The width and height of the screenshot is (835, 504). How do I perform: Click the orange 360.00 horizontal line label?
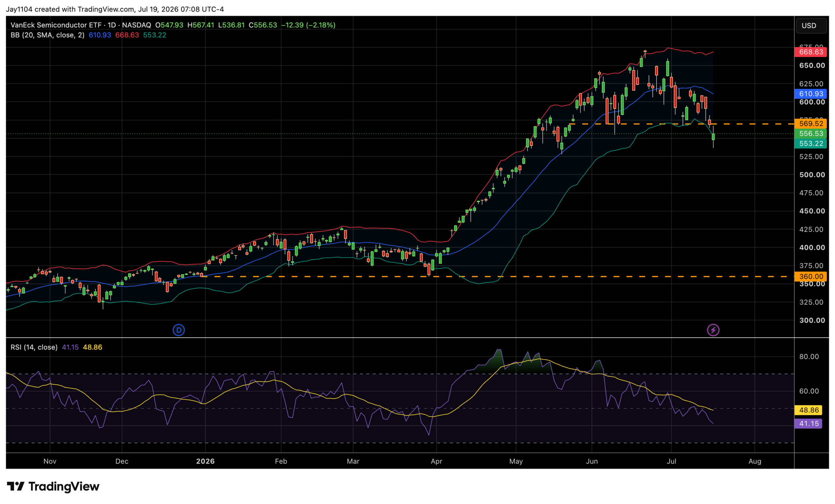point(811,276)
